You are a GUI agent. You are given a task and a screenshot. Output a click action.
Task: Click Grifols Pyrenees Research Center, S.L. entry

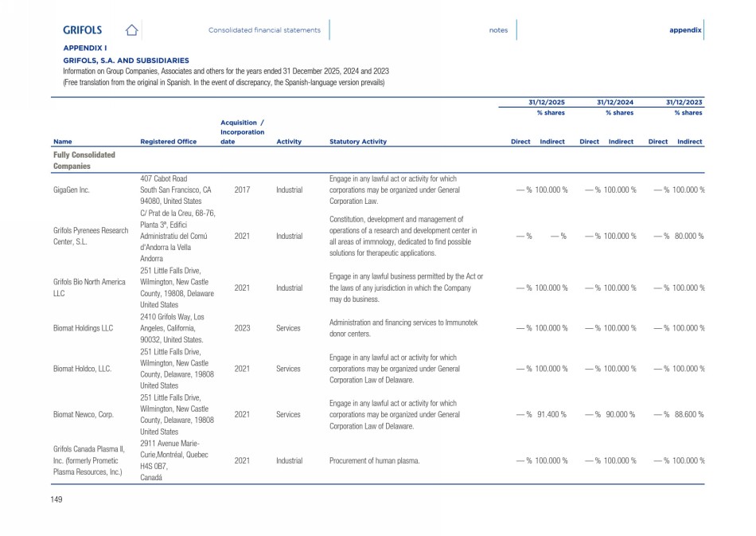coord(90,237)
